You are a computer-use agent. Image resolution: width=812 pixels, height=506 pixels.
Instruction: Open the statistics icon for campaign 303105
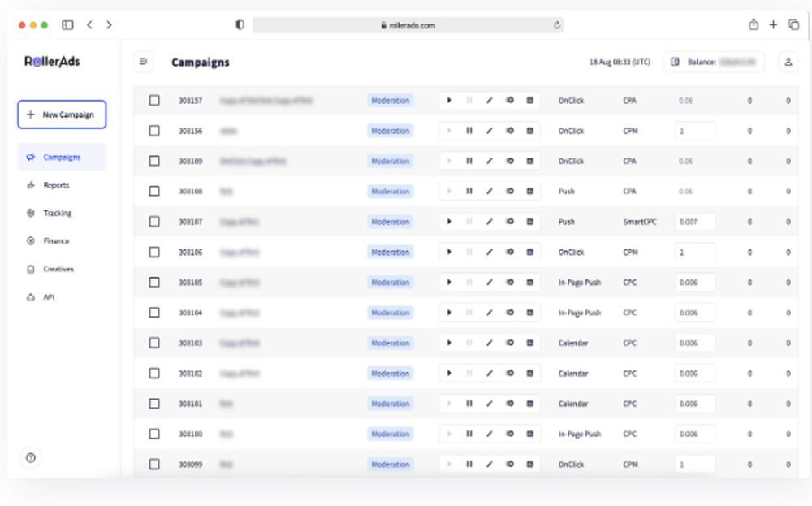[x=509, y=282]
